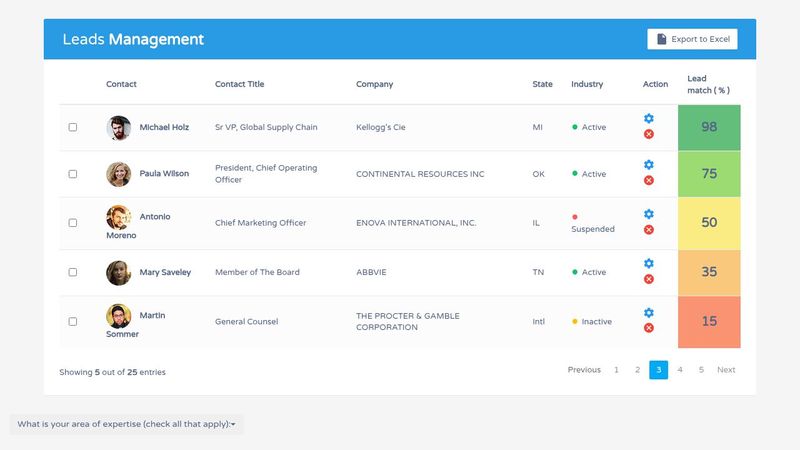
Task: Tick the Paula Wilson row checkbox
Action: (73, 174)
